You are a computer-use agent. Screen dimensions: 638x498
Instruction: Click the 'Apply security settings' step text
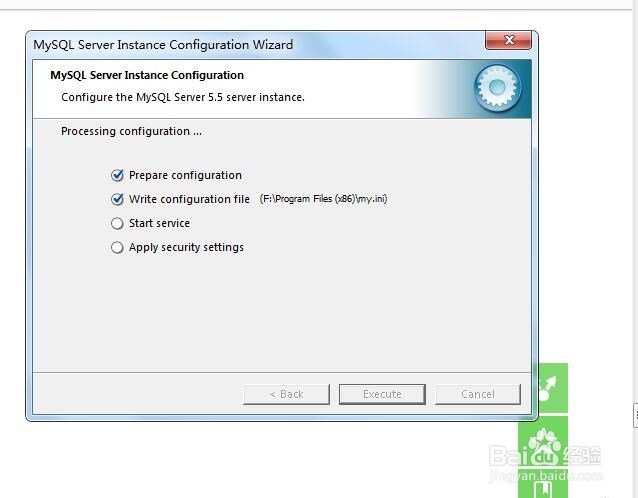[186, 247]
